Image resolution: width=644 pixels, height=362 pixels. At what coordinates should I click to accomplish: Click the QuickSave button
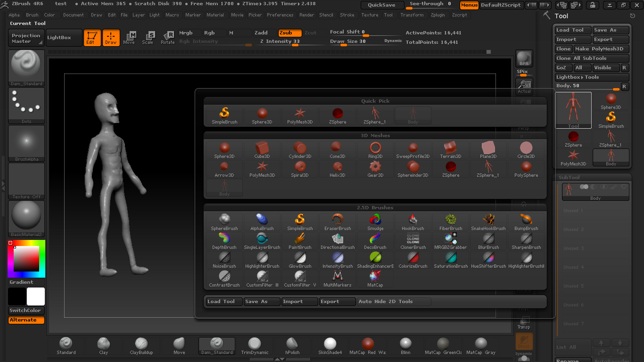(x=382, y=5)
